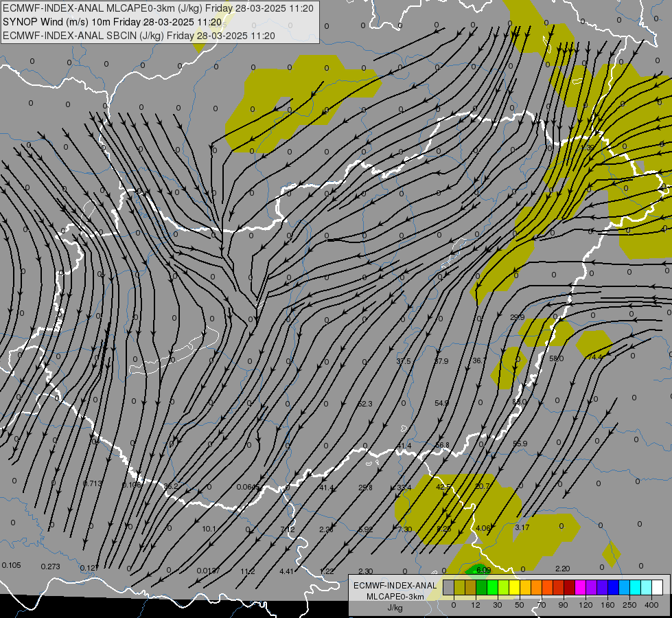Click the map value 74.4

pyautogui.click(x=595, y=357)
